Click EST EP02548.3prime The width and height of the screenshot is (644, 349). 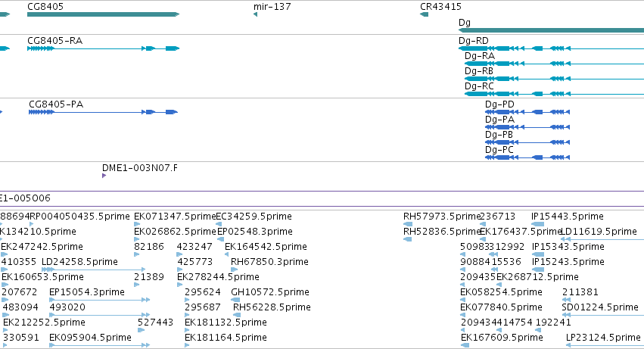[254, 232]
